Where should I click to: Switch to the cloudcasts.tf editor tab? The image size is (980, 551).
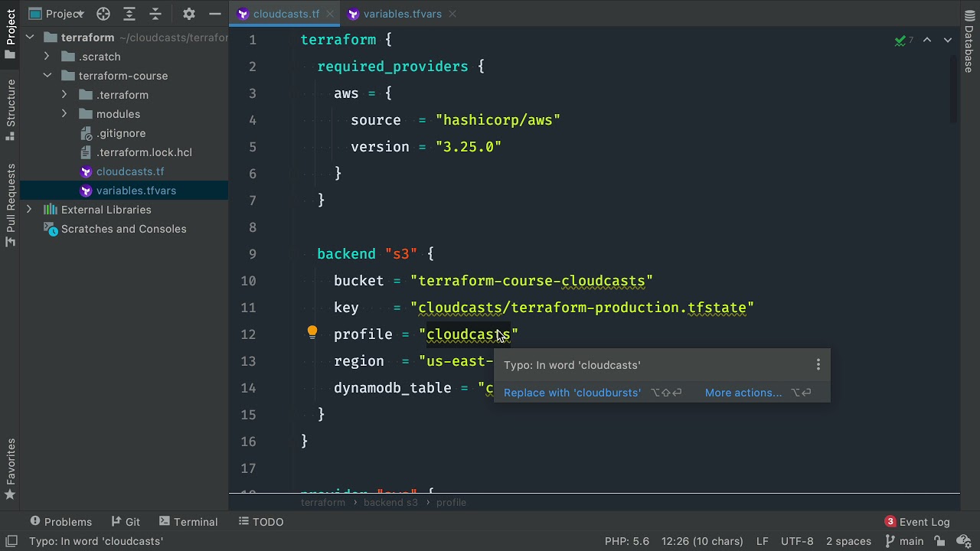pos(286,14)
